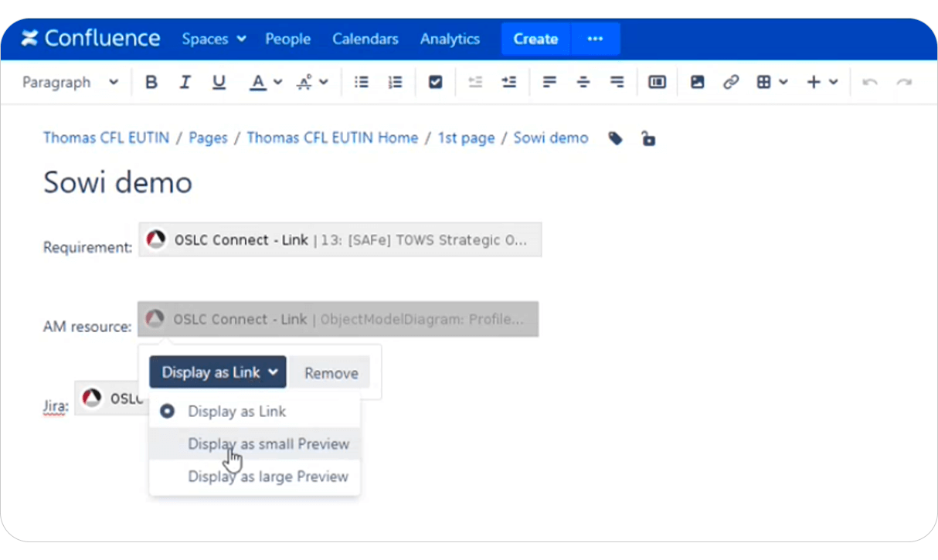Screen dimensions: 938x560
Task: Apply numbered list formatting
Action: (x=395, y=82)
